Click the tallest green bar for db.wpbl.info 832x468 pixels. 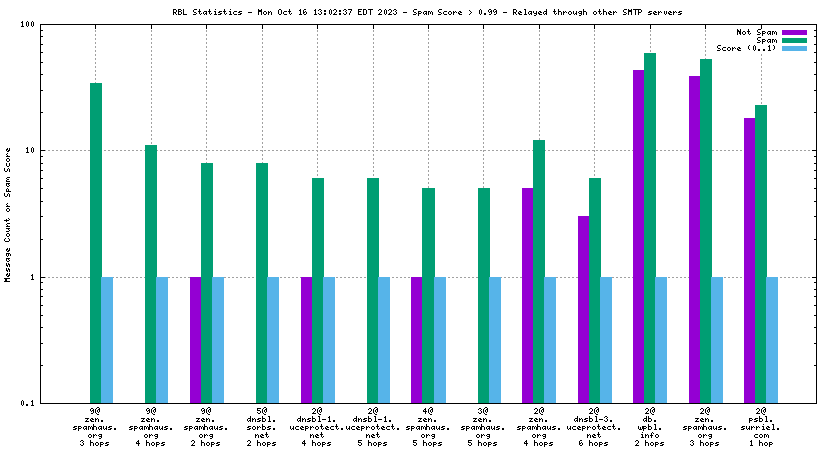tap(650, 228)
